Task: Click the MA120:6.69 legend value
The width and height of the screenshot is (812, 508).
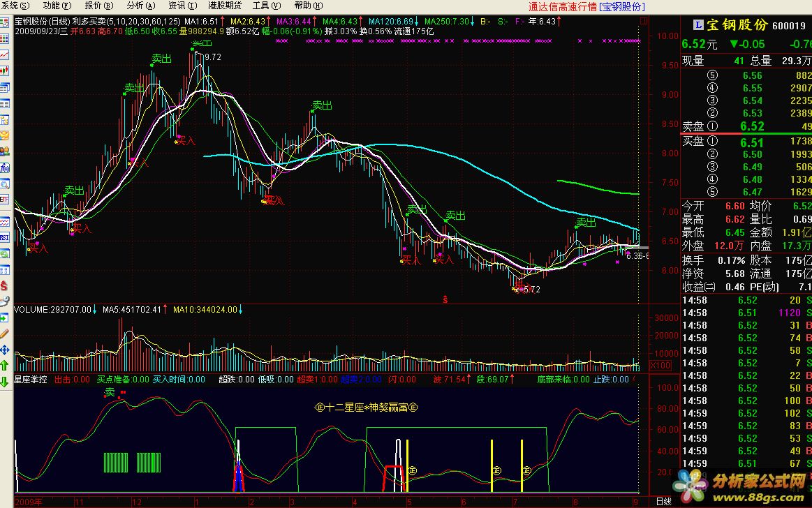Action: 391,21
